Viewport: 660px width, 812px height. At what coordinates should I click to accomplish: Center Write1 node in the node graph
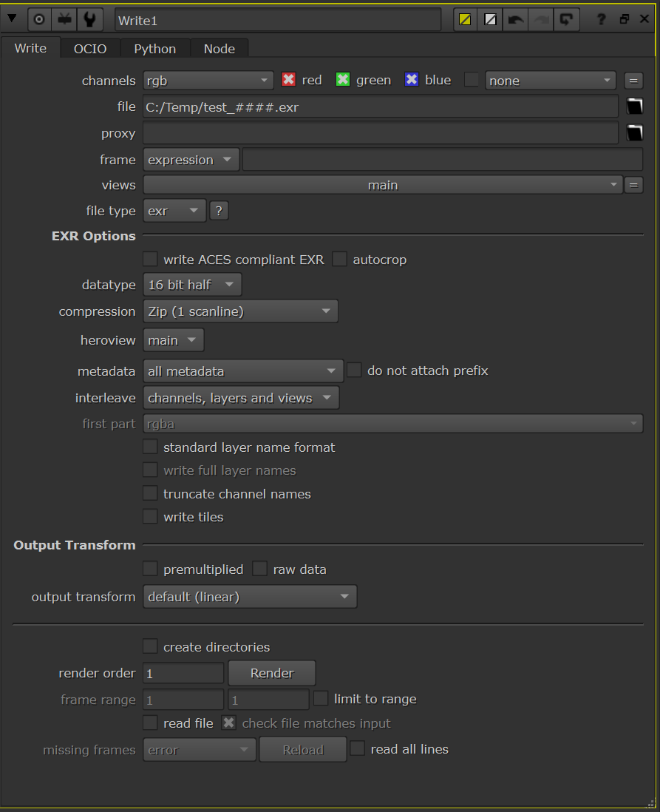pyautogui.click(x=38, y=18)
